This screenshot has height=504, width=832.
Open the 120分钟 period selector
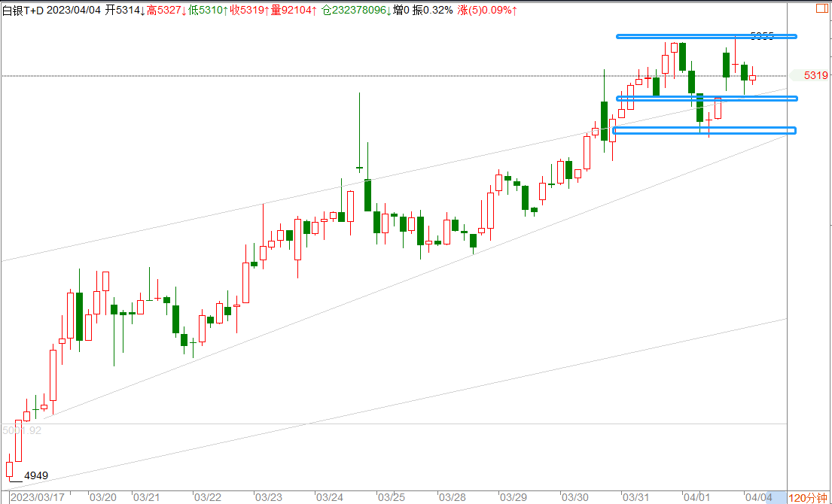[x=809, y=498]
